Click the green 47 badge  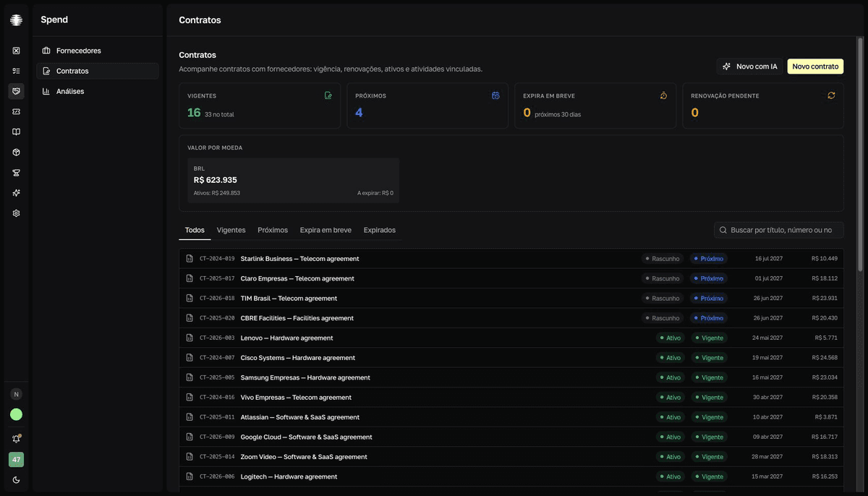click(x=16, y=459)
